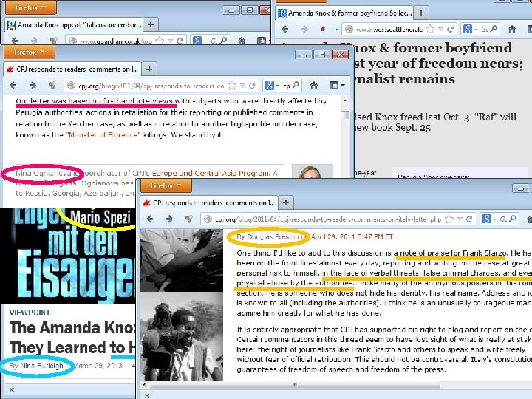Click the Nina Ognianova author name
This screenshot has height=399, width=532.
(x=44, y=173)
